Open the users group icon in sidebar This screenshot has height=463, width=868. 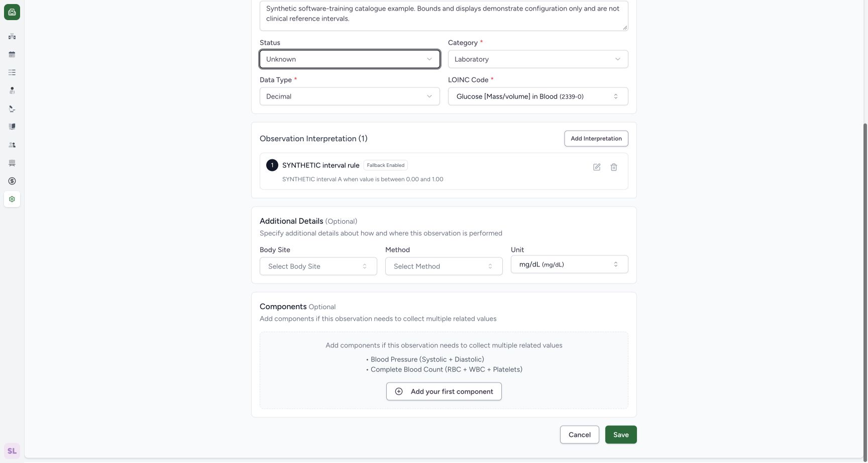[12, 145]
